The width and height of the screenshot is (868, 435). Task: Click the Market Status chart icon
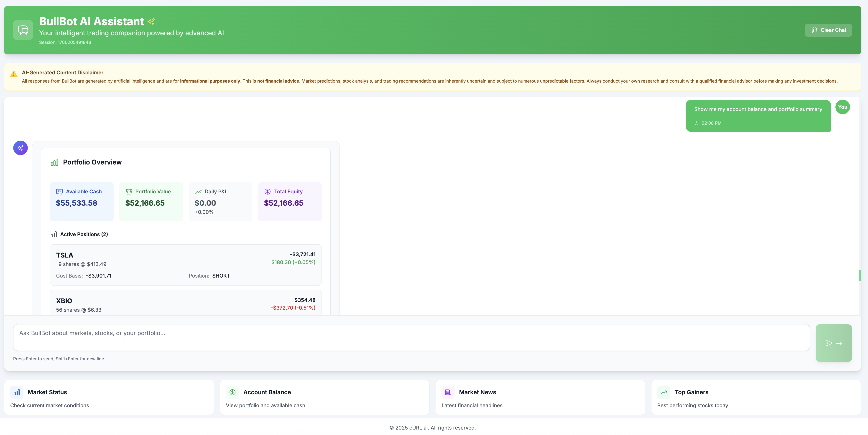17,392
